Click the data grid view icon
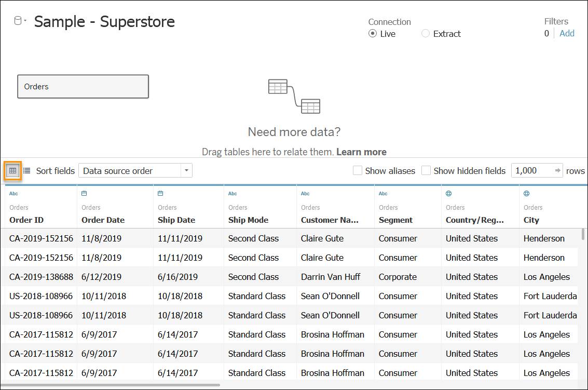This screenshot has height=390, width=588. [x=13, y=171]
